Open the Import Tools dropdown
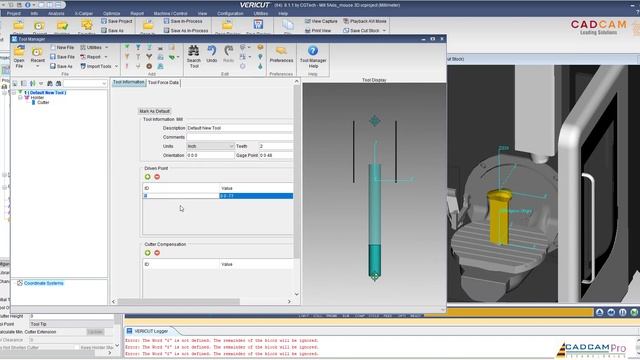Screen dimensions: 640x360 coord(99,66)
